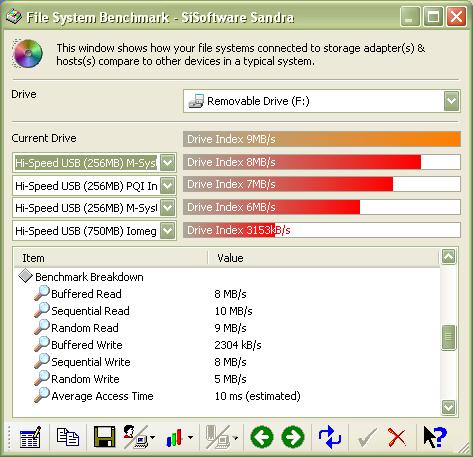Select the Sequential Read row label
This screenshot has width=473, height=457.
coord(90,311)
